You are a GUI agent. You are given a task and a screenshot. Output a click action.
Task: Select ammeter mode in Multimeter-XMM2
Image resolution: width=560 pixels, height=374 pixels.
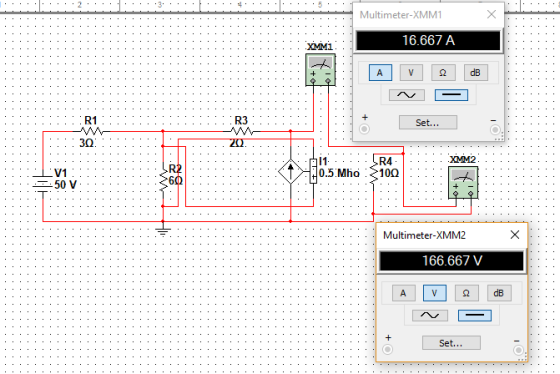(404, 293)
